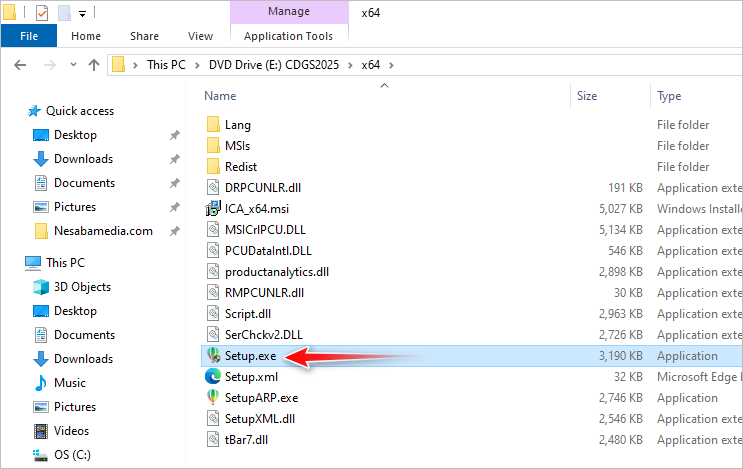Screen dimensions: 743x469
Task: Select Downloads under Quick access
Action: 83,159
